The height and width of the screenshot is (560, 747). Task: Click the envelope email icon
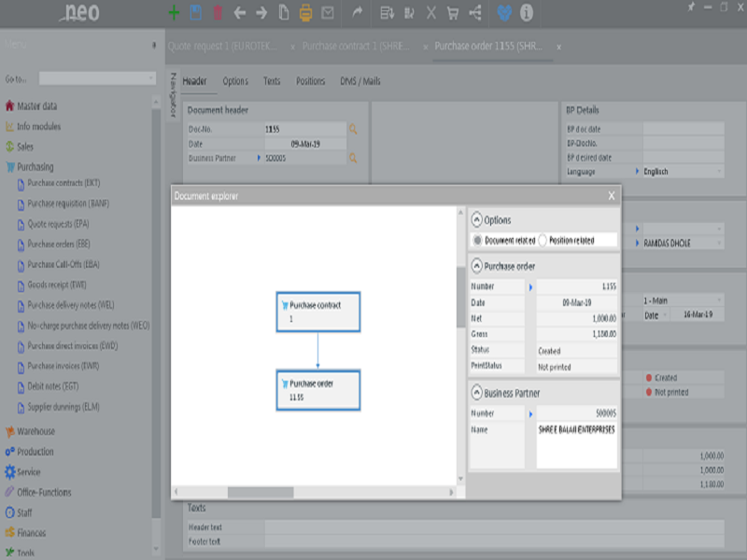328,13
